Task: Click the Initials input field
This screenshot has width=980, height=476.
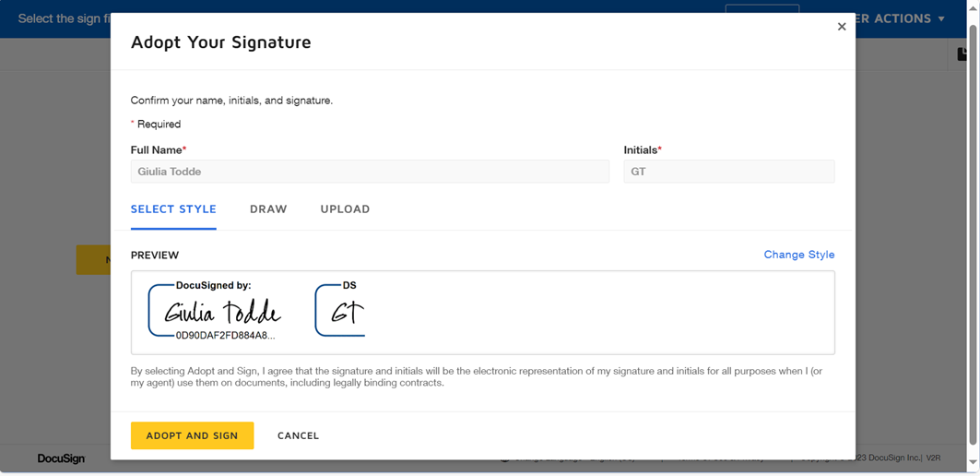Action: (728, 172)
